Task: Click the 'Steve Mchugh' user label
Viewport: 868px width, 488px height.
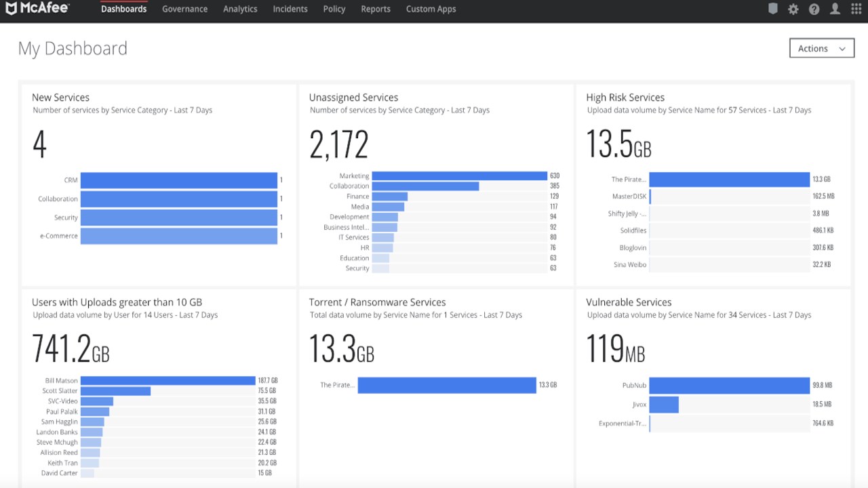Action: [x=58, y=443]
